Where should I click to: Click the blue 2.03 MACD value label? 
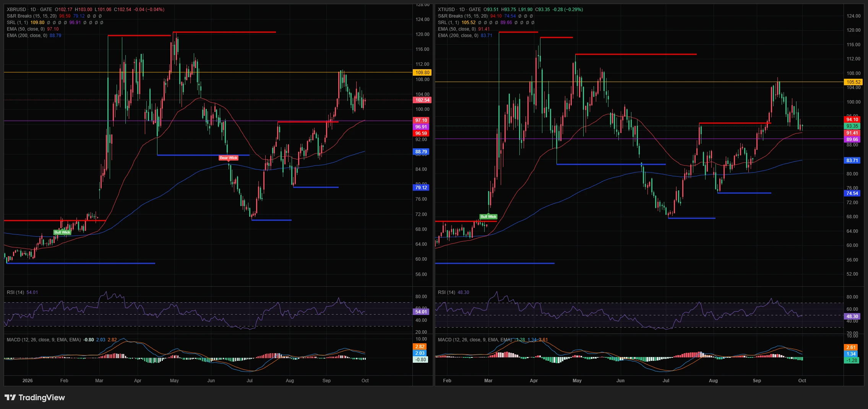point(420,353)
